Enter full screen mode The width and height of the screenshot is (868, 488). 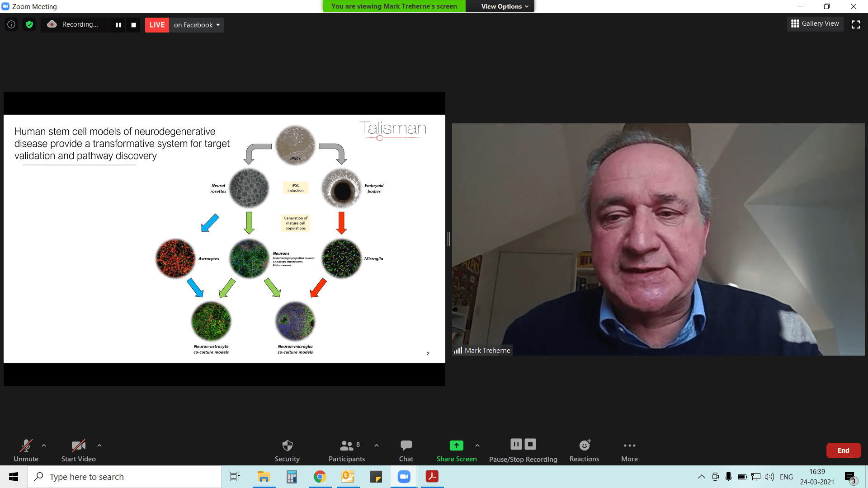point(855,24)
